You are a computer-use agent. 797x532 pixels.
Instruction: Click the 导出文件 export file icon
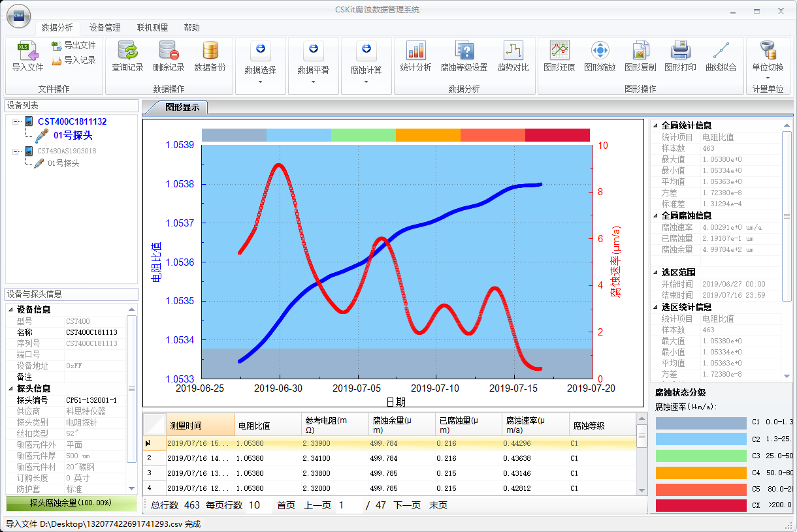pos(57,45)
